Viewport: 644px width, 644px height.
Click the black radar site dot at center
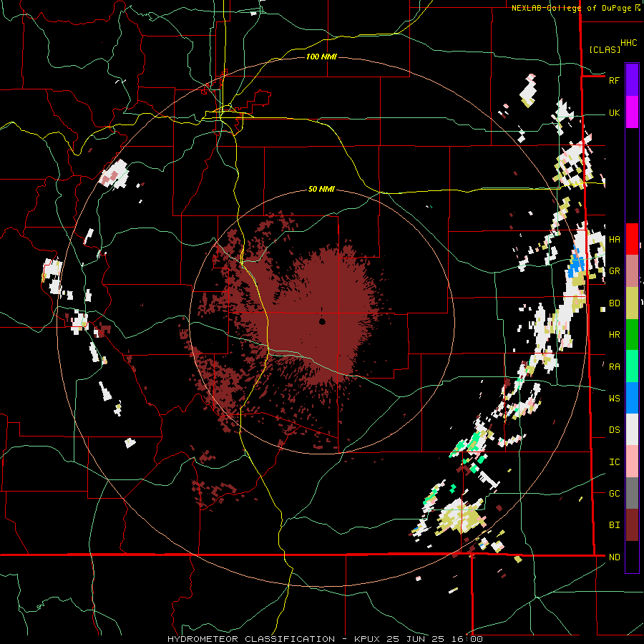322,321
